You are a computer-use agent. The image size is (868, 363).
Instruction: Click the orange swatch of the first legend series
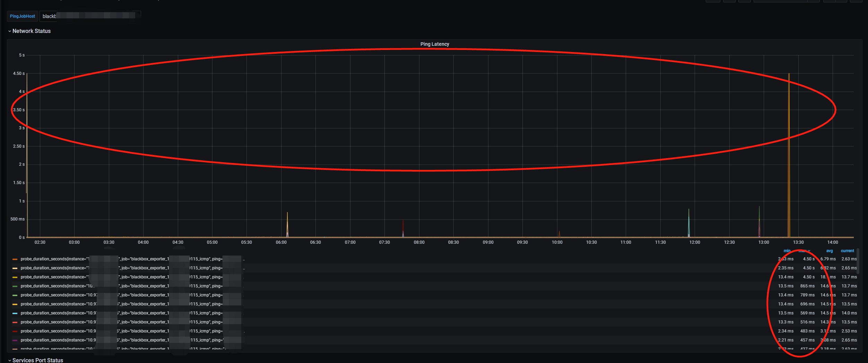(x=15, y=259)
